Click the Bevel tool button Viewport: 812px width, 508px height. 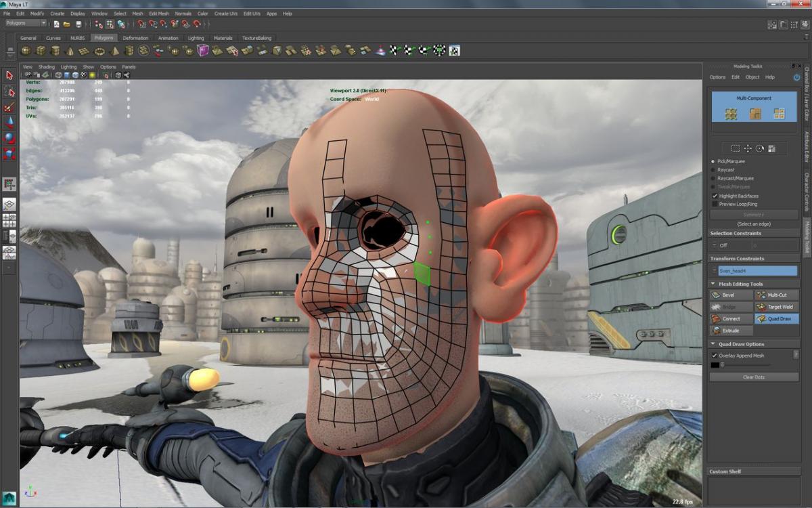pyautogui.click(x=731, y=295)
